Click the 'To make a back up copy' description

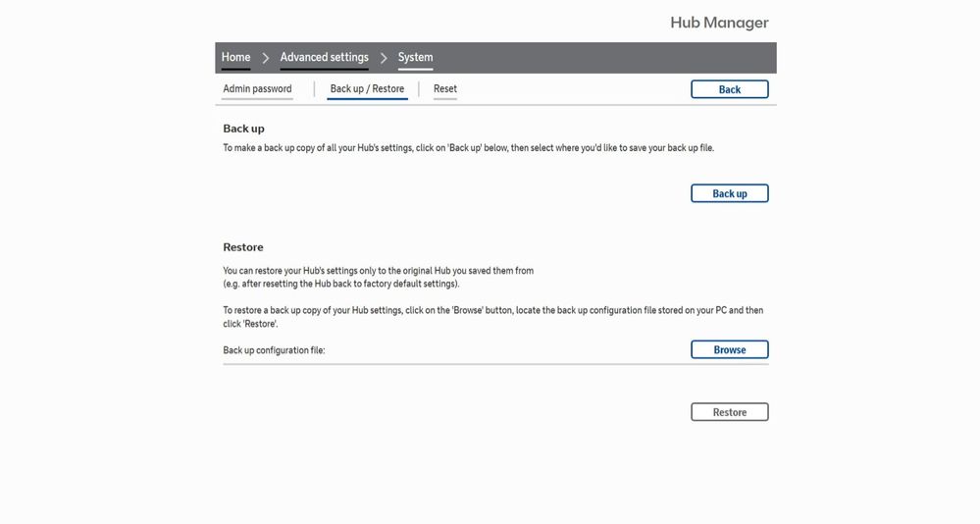point(468,148)
